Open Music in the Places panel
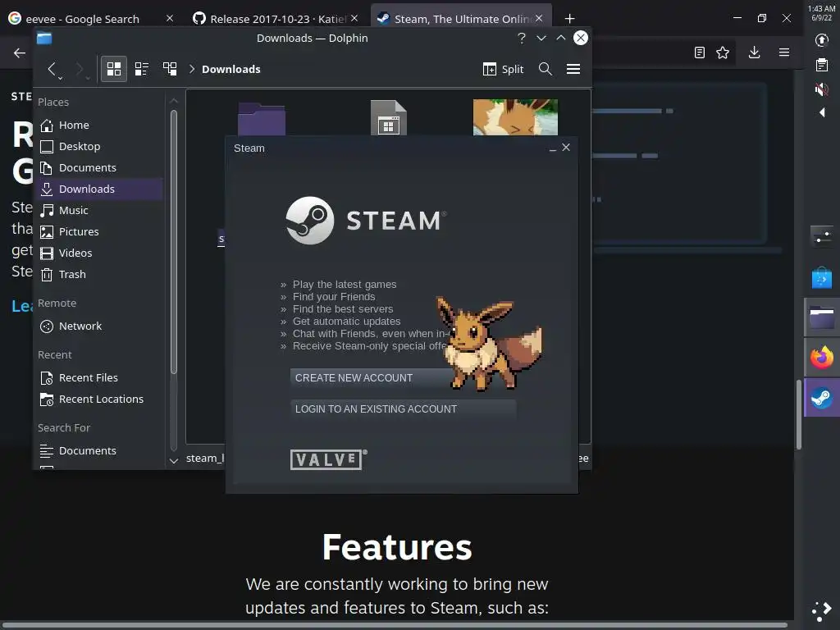The width and height of the screenshot is (840, 630). [99, 211]
